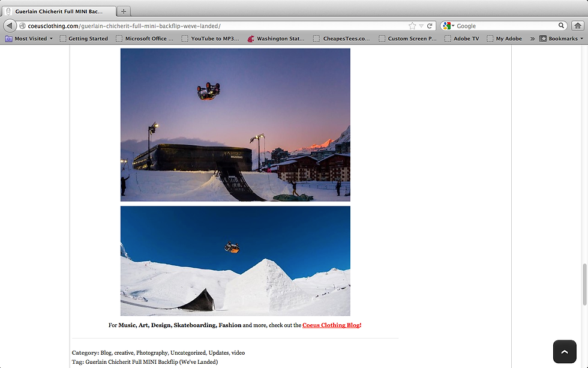Open the sunset backflip photo
This screenshot has width=588, height=368.
tap(235, 125)
